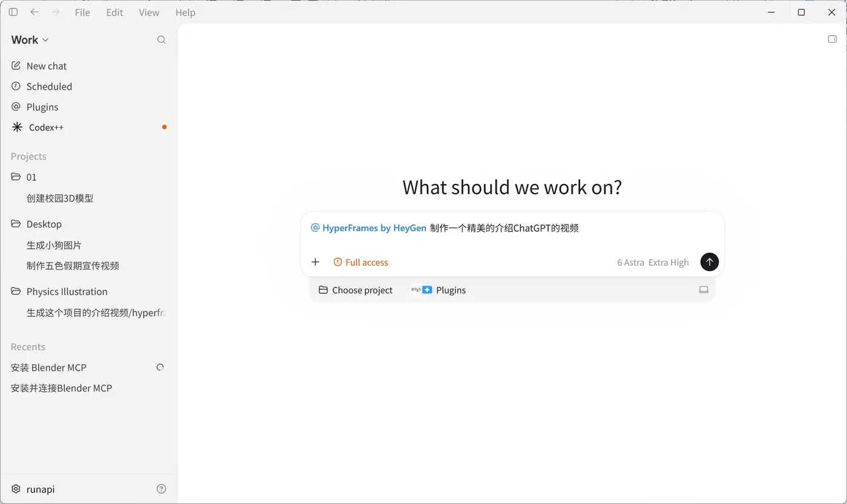The width and height of the screenshot is (847, 504).
Task: Open the Help menu
Action: (x=185, y=12)
